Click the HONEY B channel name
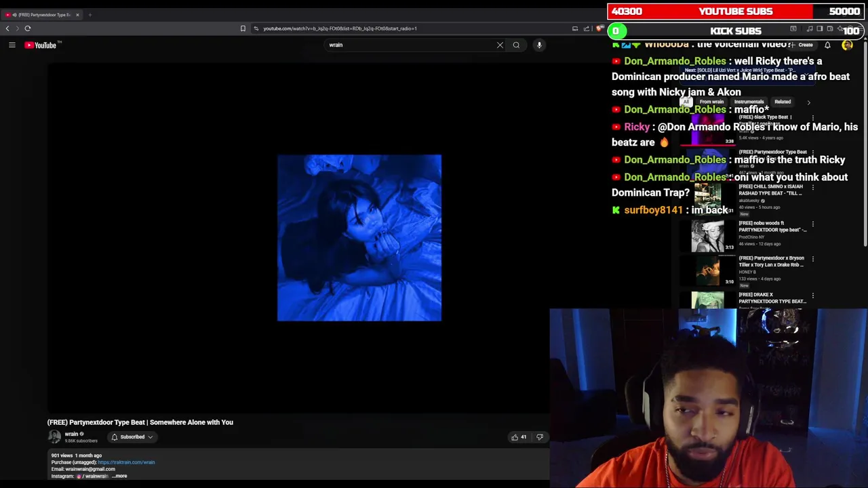Viewport: 868px width, 488px height. [747, 272]
